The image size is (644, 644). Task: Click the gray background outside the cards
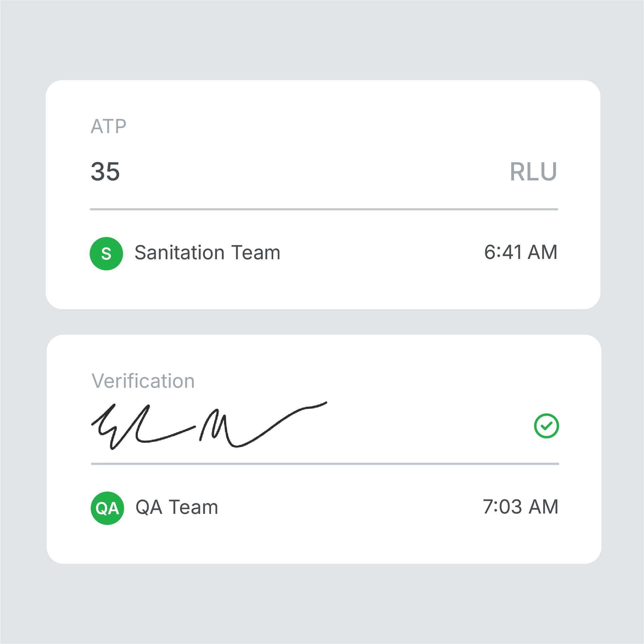[x=322, y=40]
